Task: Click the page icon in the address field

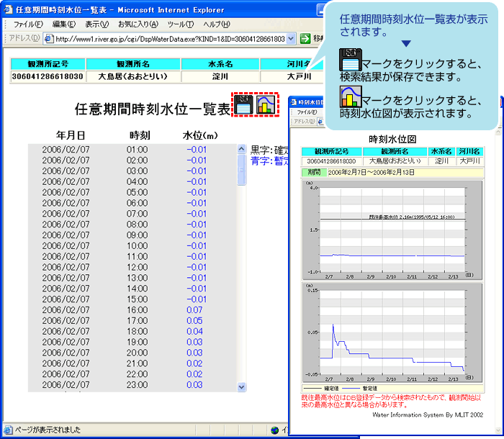Action: point(49,39)
